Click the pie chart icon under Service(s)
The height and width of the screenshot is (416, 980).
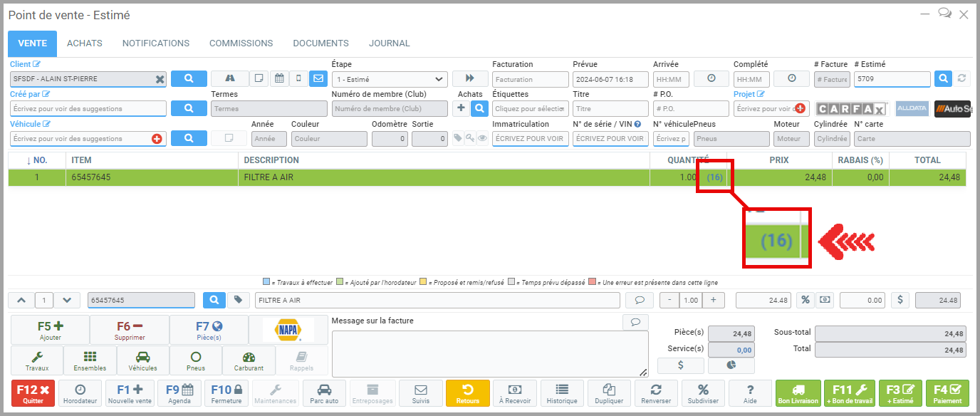731,365
